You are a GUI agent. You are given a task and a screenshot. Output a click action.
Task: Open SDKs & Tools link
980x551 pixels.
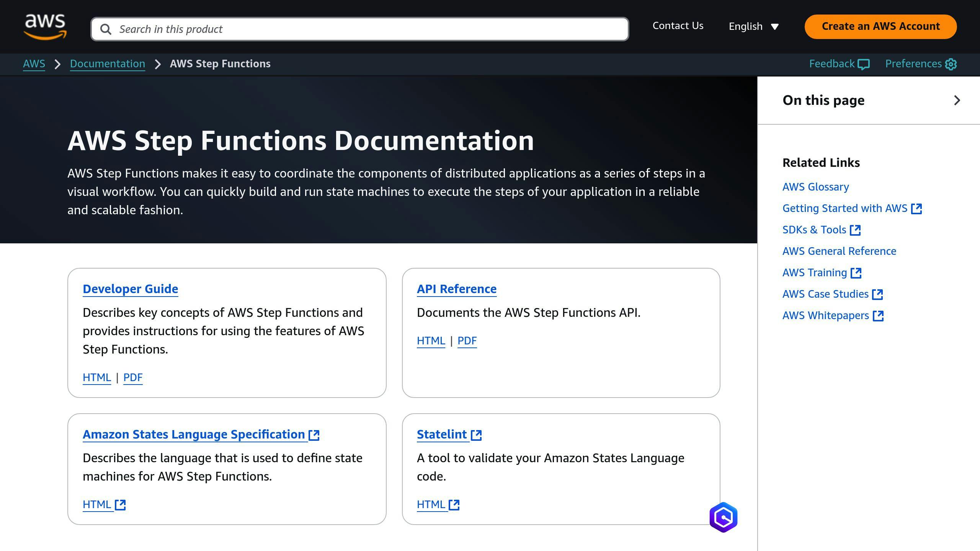822,230
